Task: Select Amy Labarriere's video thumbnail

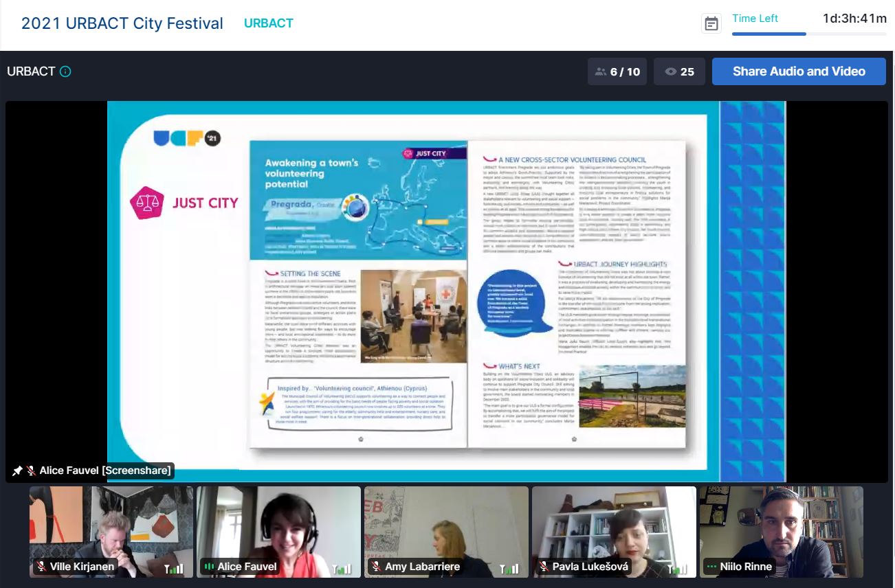Action: coord(446,532)
